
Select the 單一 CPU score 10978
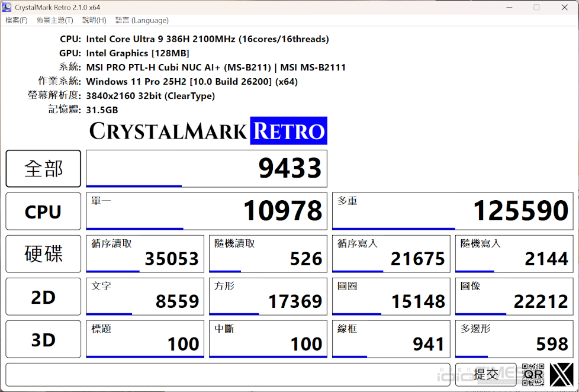pos(207,211)
